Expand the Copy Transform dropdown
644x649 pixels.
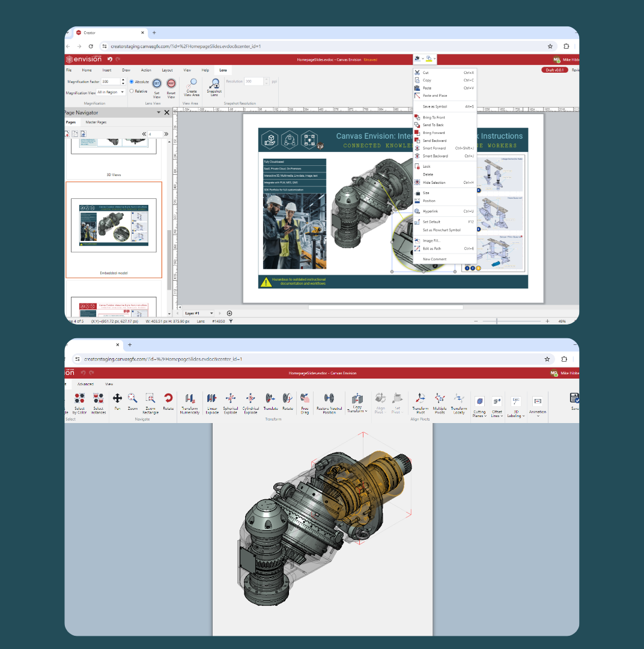point(365,411)
